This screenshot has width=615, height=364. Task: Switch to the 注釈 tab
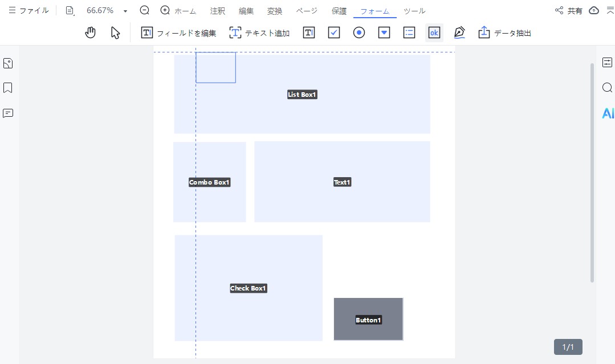coord(218,11)
